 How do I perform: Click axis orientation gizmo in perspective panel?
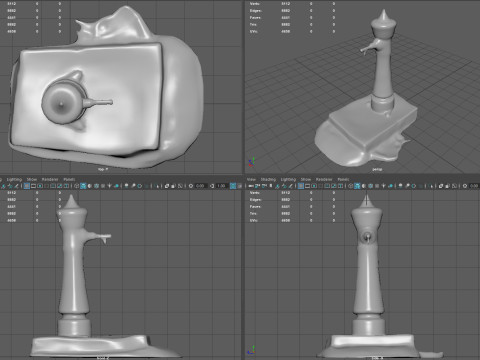252,162
